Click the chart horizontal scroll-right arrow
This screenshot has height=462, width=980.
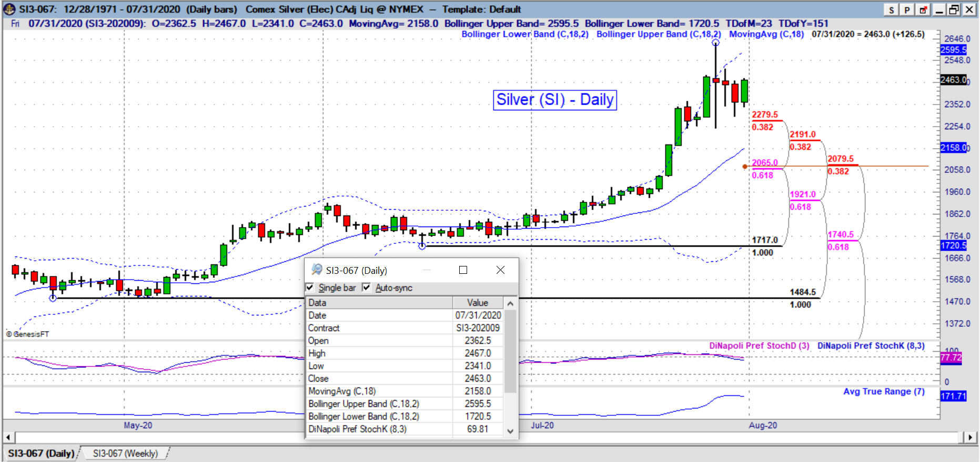[971, 437]
